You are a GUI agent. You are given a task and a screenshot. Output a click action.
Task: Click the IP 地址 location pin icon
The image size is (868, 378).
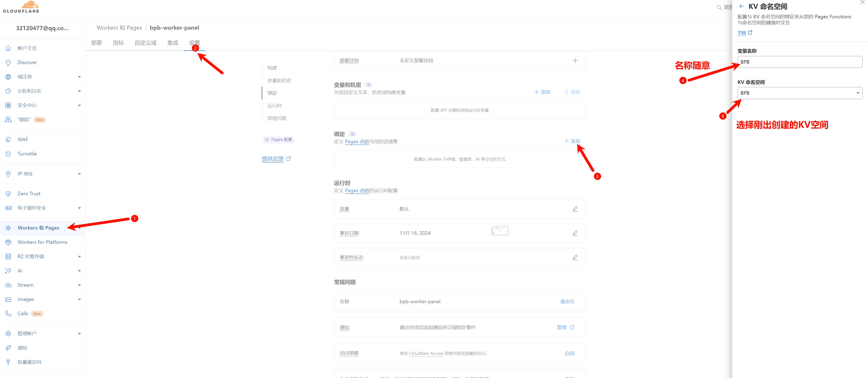[8, 174]
